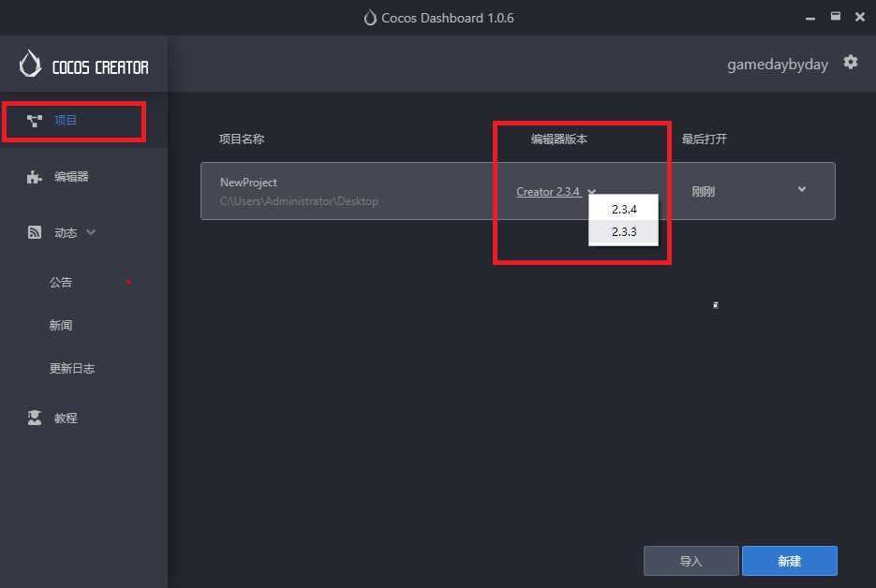876x588 pixels.
Task: Click the 项目 project tree icon
Action: 35,121
